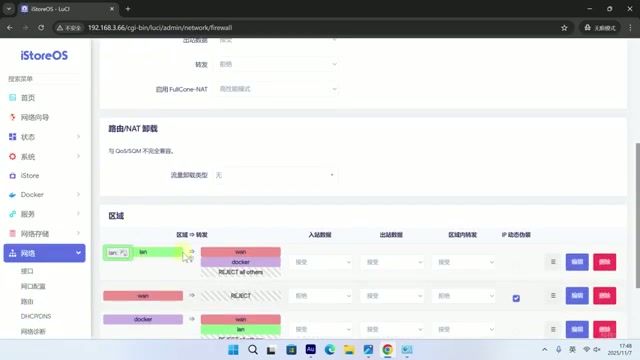Open the 路由 routing submenu item
Image resolution: width=640 pixels, height=360 pixels.
(27, 301)
